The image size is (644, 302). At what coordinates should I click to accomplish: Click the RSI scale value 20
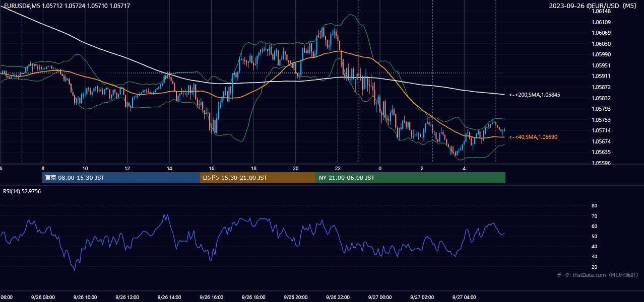594,266
